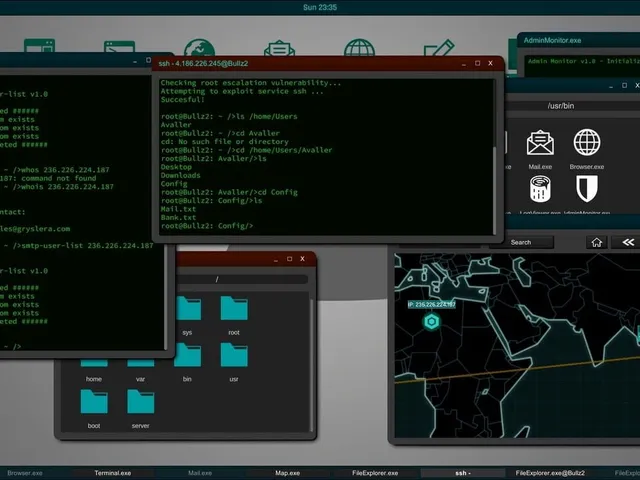Click the Downloads entry in ssh output
640x480 pixels.
pyautogui.click(x=180, y=176)
